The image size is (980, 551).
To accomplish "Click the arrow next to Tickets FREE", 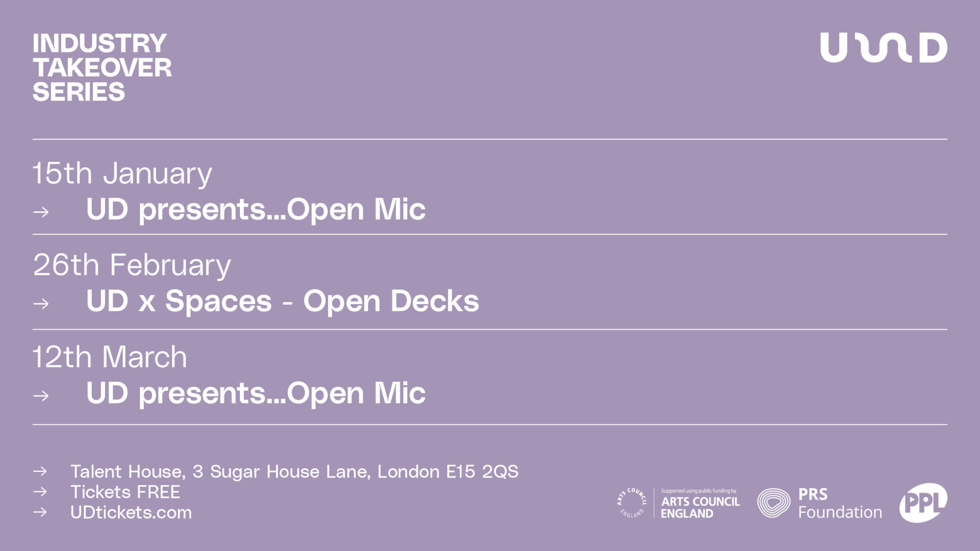I will pos(40,492).
